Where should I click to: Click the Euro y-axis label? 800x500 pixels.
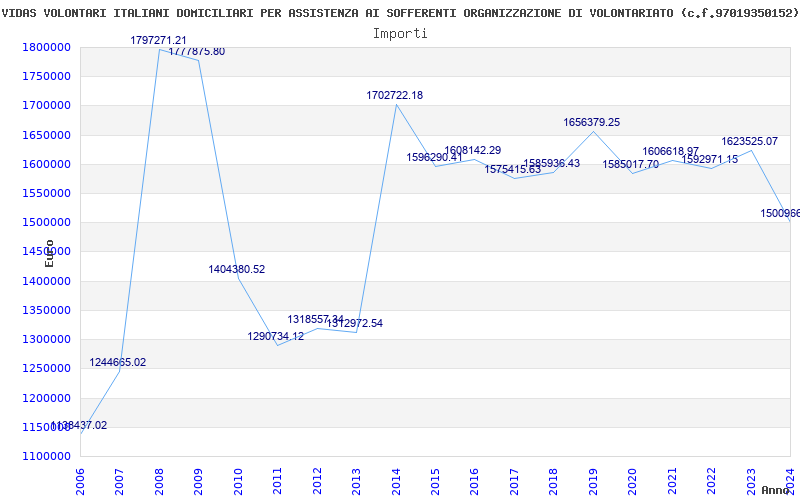coord(49,254)
